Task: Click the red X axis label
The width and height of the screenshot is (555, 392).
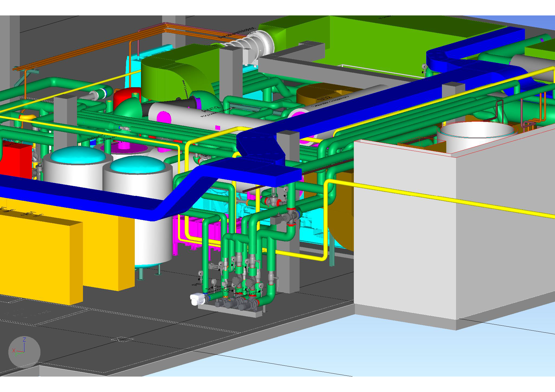Action: [14, 351]
